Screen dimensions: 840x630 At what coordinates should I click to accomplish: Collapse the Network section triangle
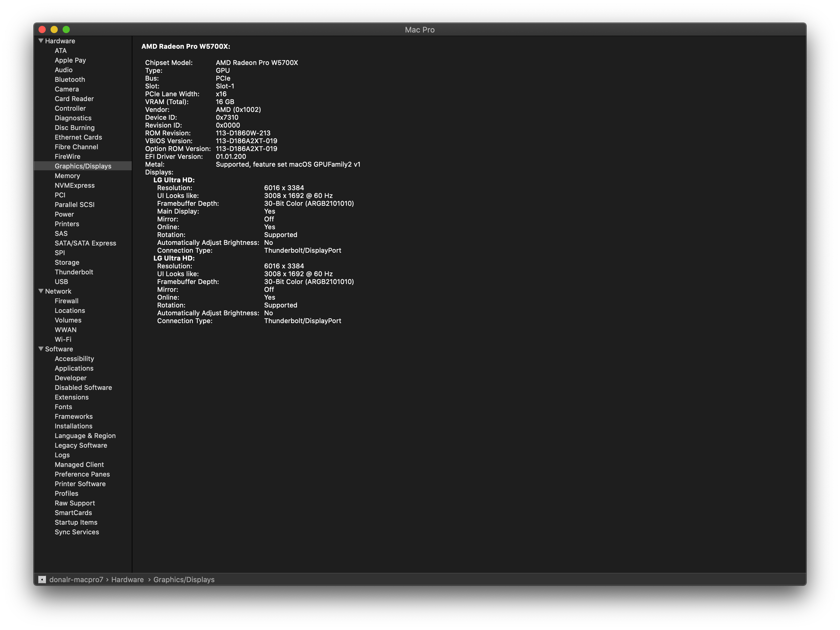tap(41, 291)
